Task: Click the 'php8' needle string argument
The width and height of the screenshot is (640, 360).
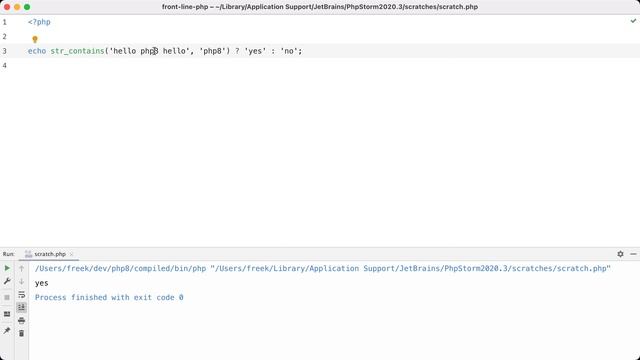Action: pos(212,51)
